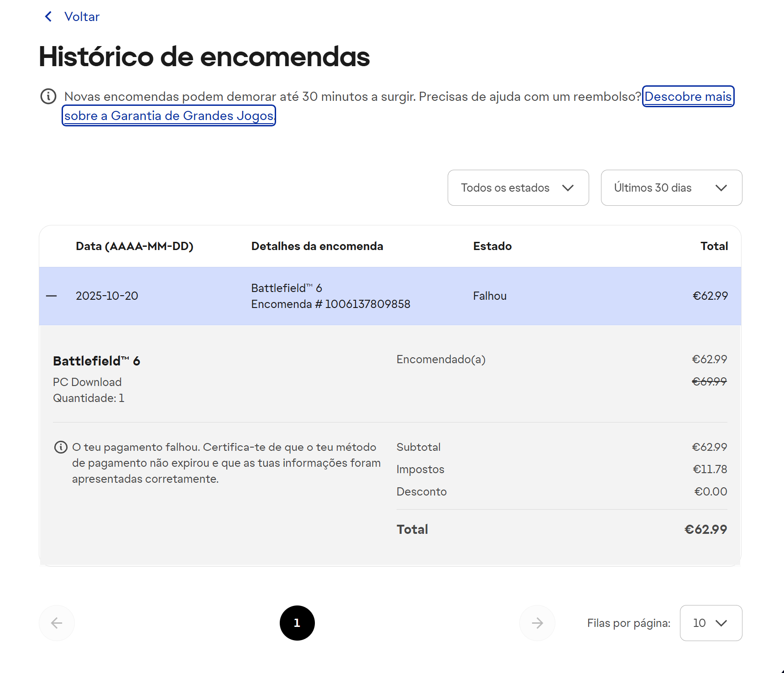Viewport: 784px width, 673px height.
Task: Click the Data (AAAA-MM-DD) column header
Action: [x=135, y=246]
